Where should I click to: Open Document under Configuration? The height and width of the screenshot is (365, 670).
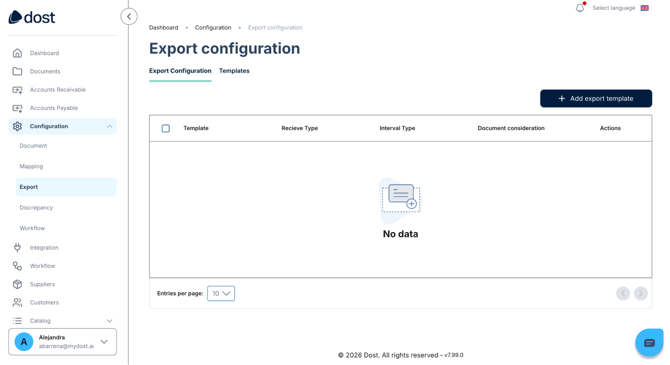coord(33,146)
